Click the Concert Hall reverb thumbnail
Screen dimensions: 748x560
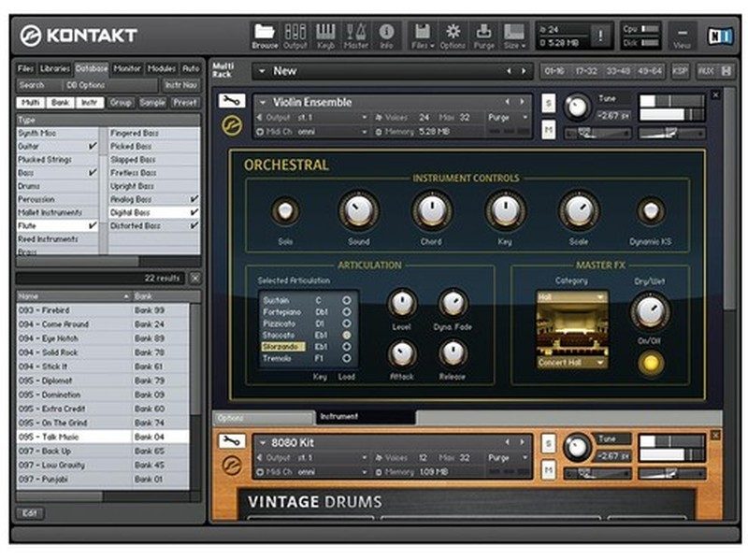[572, 329]
